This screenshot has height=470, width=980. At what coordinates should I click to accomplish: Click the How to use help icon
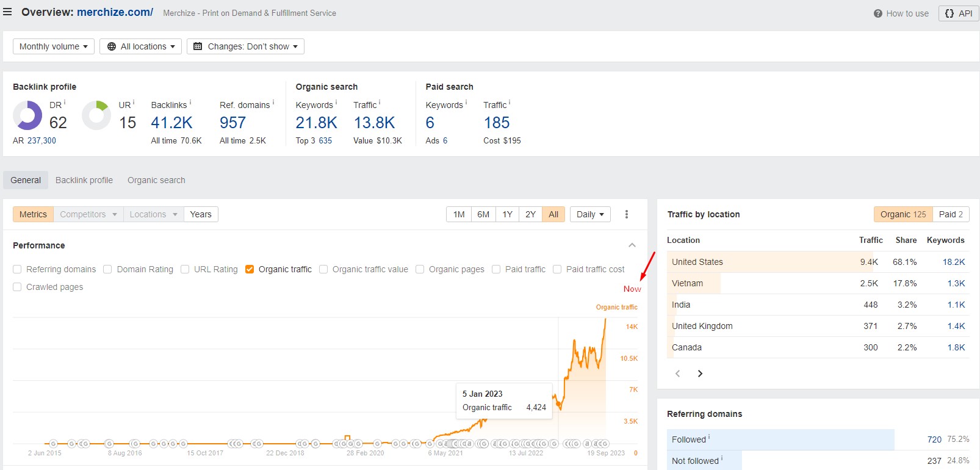877,13
